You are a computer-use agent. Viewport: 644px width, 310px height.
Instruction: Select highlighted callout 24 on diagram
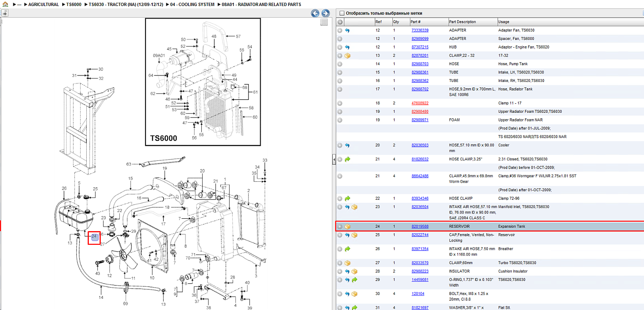[94, 236]
